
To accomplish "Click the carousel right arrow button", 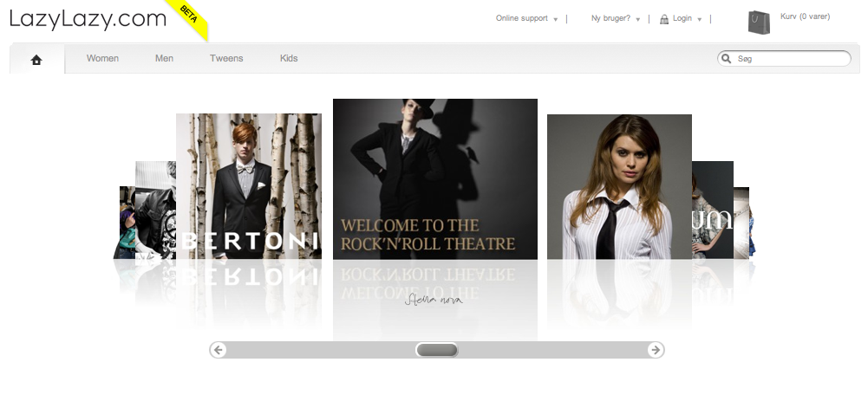I will point(656,350).
